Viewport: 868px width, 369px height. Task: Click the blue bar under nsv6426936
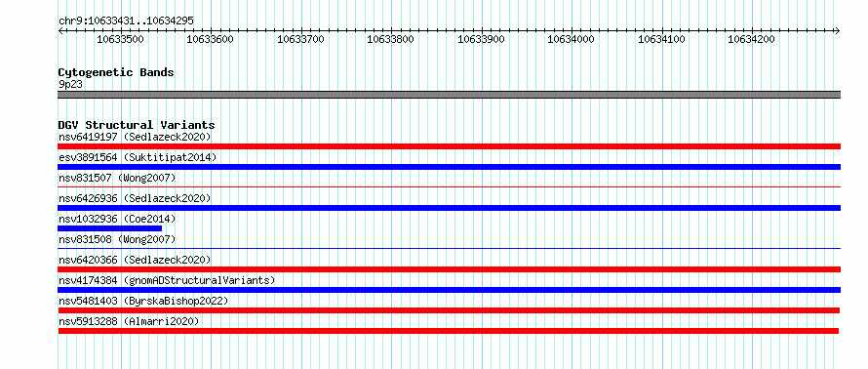(449, 208)
